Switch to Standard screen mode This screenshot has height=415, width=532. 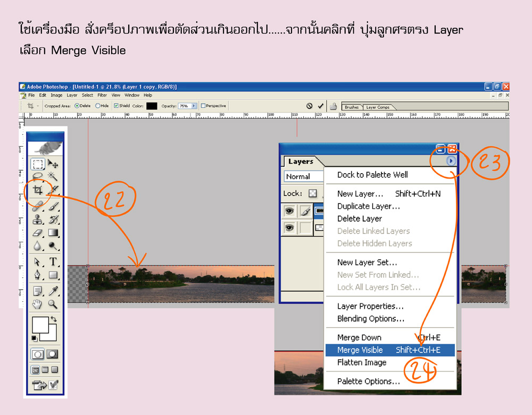(x=35, y=370)
